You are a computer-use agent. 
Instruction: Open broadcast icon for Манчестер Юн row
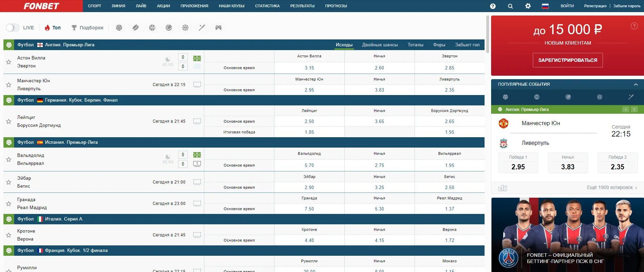197,84
